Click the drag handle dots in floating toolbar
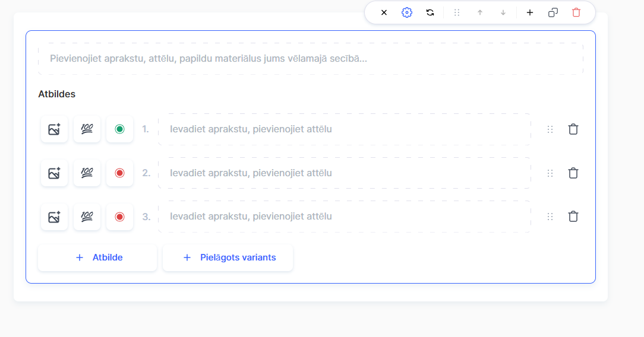The width and height of the screenshot is (644, 337). [x=457, y=12]
